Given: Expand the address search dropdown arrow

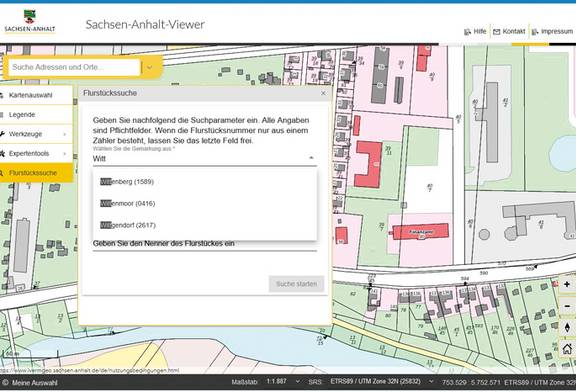Looking at the screenshot, I should click(x=150, y=67).
